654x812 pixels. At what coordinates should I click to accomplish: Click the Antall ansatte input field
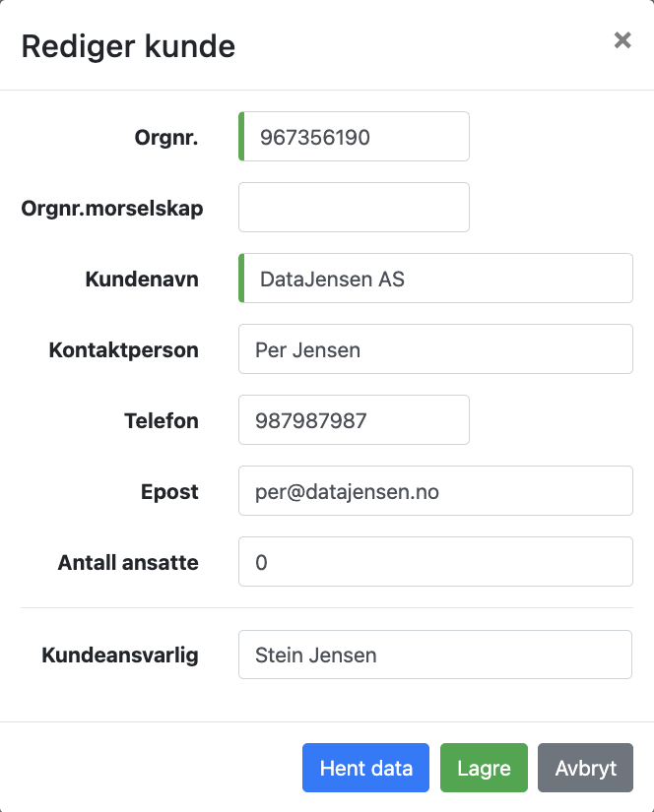coord(435,562)
